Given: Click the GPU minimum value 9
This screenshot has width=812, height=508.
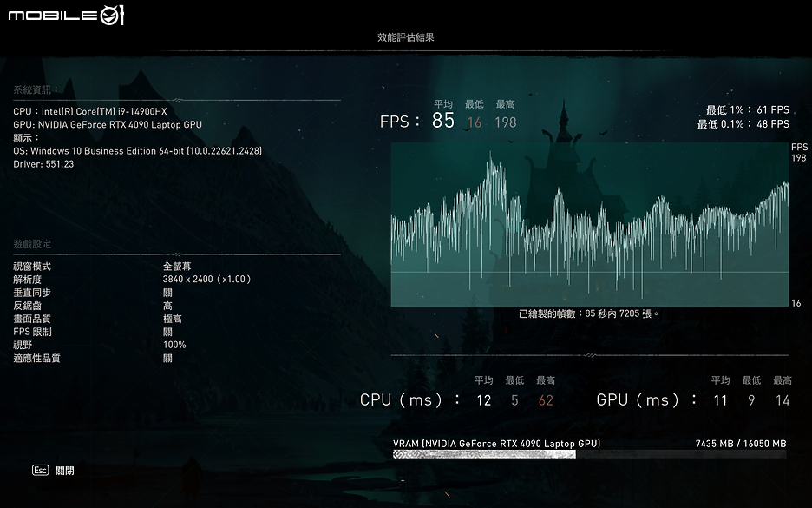Looking at the screenshot, I should 751,400.
